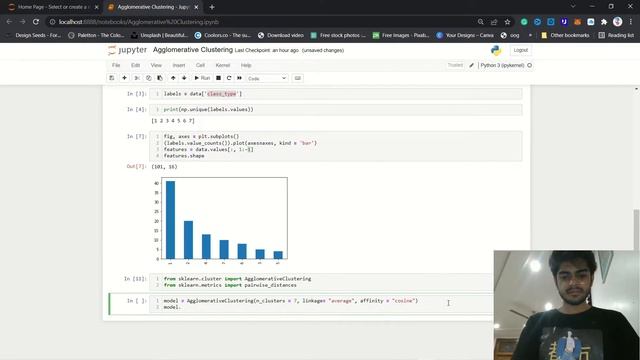Open the command palette keyboard icon
This screenshot has height=360, width=640.
298,78
